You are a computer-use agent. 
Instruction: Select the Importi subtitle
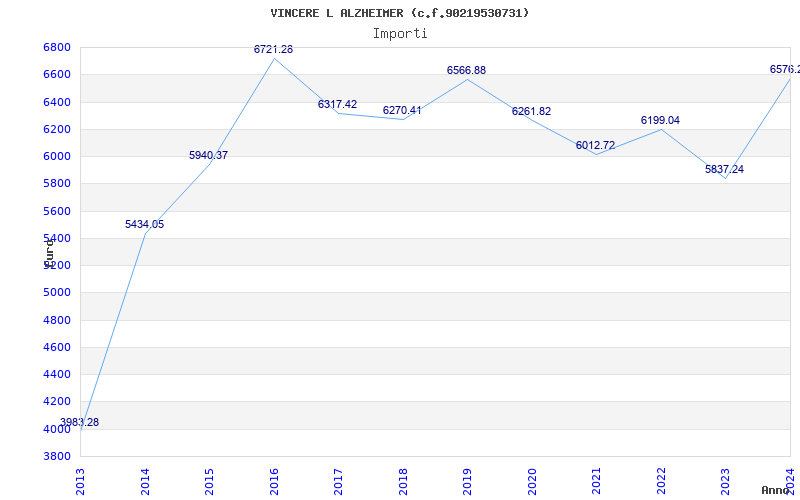400,34
